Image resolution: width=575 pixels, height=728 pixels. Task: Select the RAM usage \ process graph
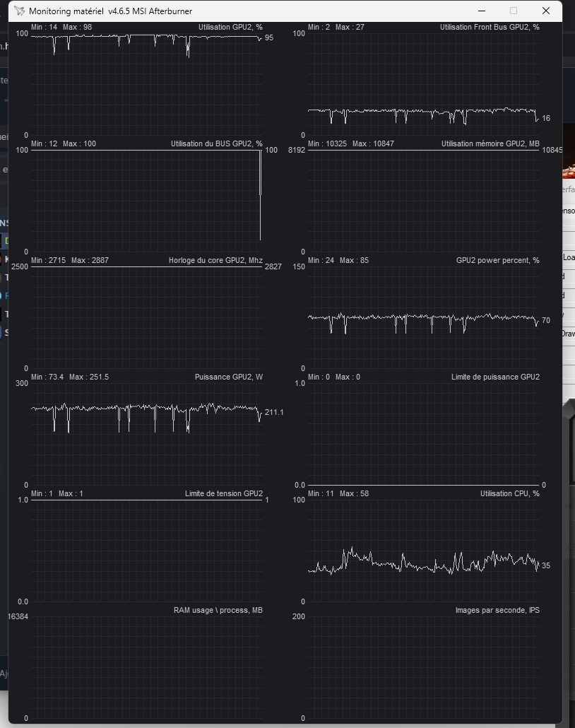[146, 668]
